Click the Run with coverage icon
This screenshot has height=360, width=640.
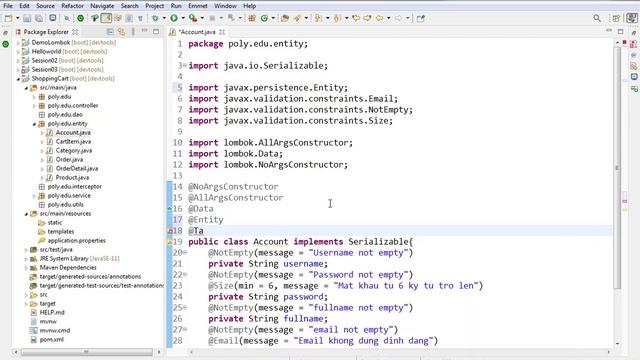193,18
